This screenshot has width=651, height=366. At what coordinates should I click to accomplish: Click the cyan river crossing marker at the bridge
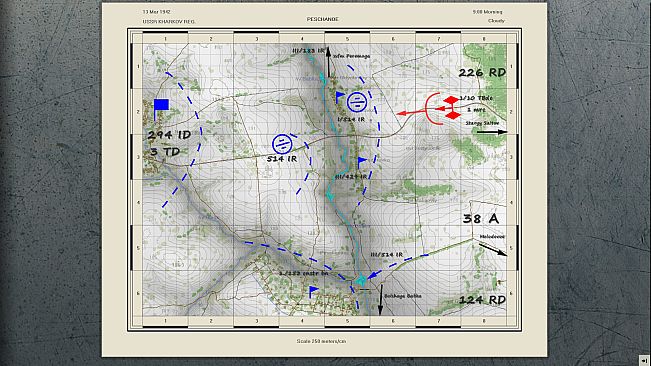(360, 280)
